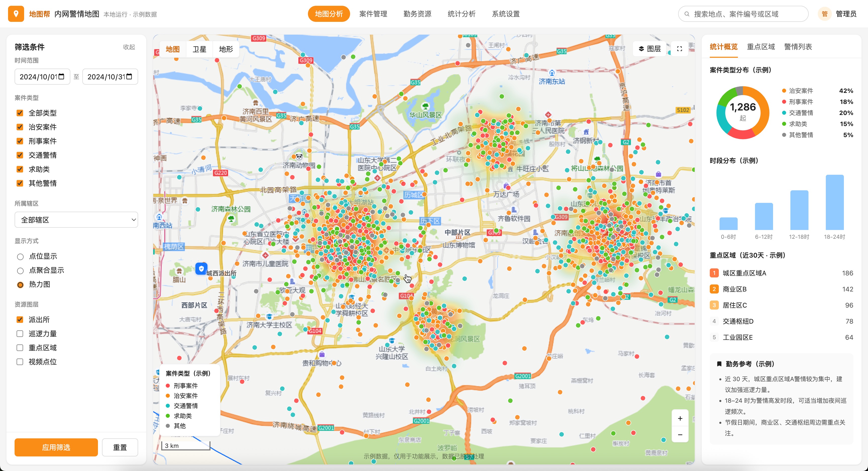Click the blue police station shield marker

pyautogui.click(x=201, y=269)
